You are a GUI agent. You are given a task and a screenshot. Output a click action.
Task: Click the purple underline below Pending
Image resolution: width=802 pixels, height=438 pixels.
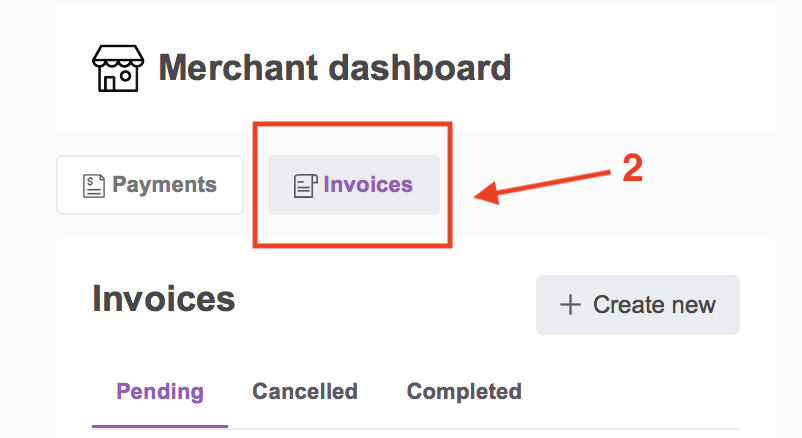point(160,426)
